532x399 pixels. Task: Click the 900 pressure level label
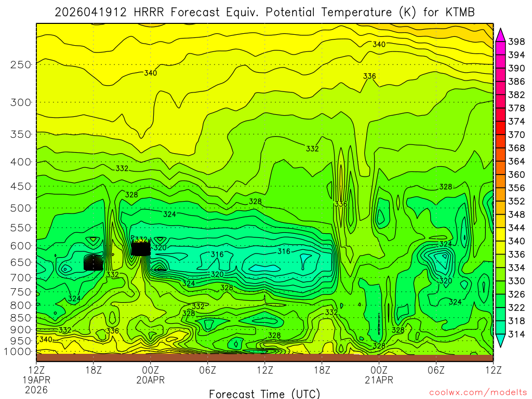(21, 329)
